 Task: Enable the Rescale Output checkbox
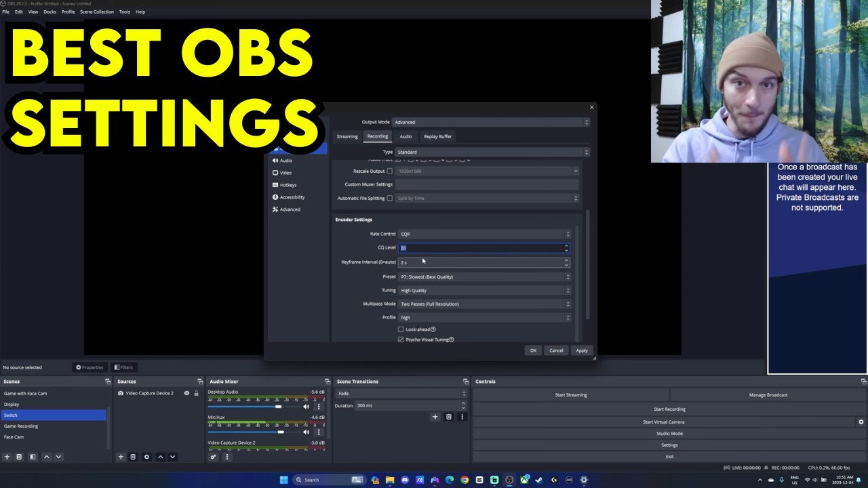[389, 171]
